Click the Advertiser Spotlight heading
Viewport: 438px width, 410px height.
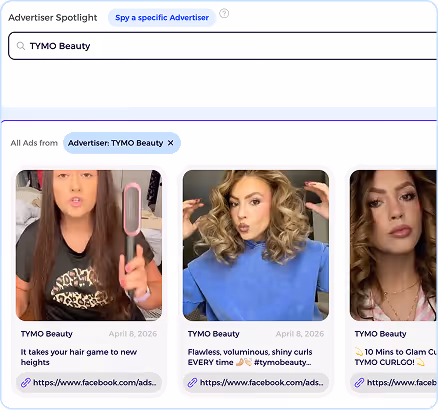(53, 18)
